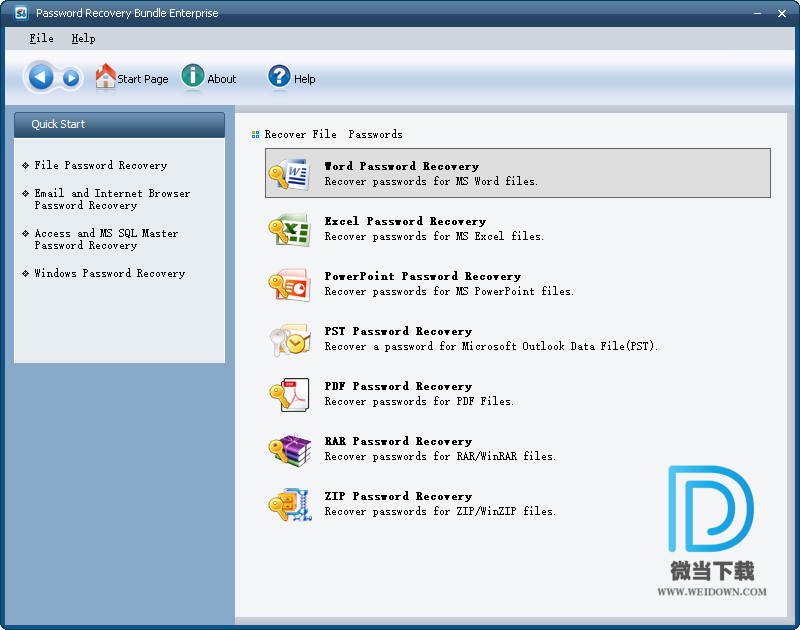The width and height of the screenshot is (800, 630).
Task: Click the blue Help question icon
Action: (279, 76)
